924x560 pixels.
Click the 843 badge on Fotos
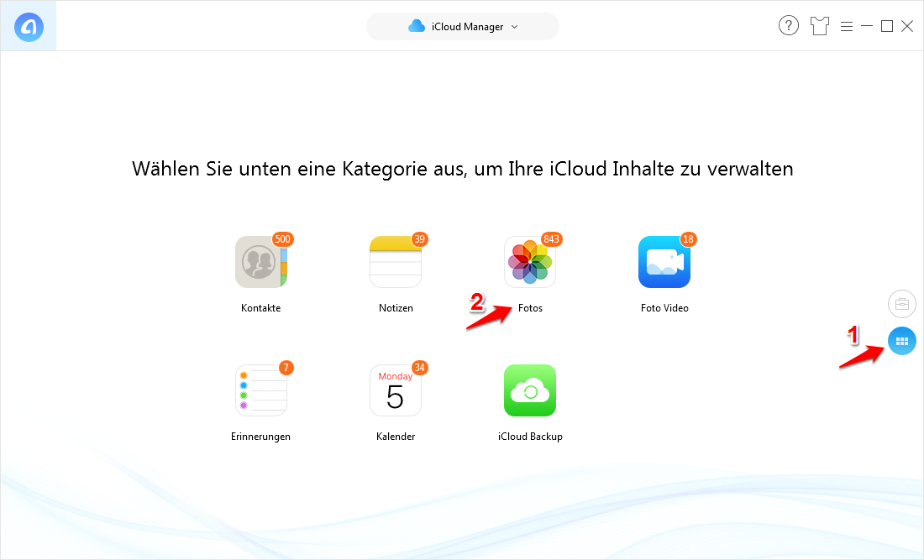pyautogui.click(x=551, y=239)
